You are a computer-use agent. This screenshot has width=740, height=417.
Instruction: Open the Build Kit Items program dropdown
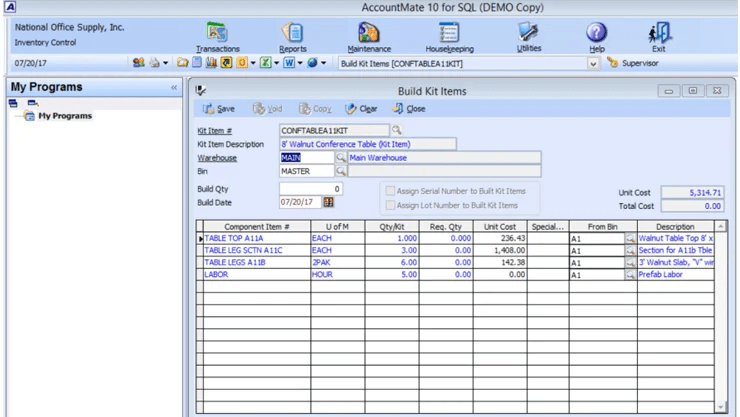coord(593,63)
